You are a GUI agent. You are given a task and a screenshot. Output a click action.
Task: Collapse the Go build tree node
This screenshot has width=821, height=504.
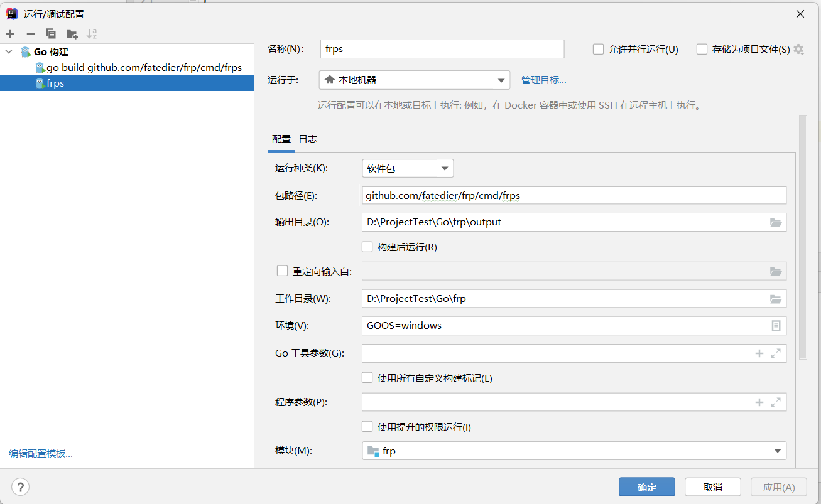pos(9,52)
